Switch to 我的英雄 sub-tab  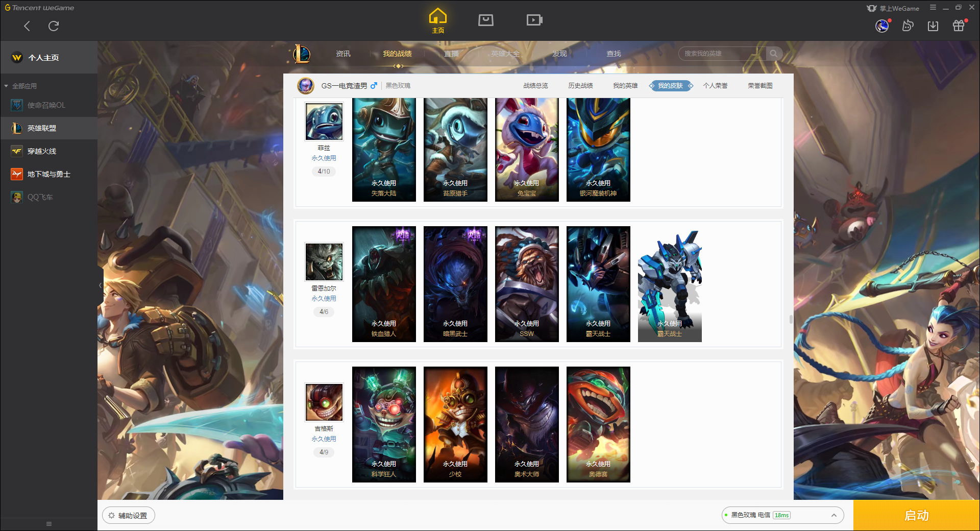[x=625, y=86]
